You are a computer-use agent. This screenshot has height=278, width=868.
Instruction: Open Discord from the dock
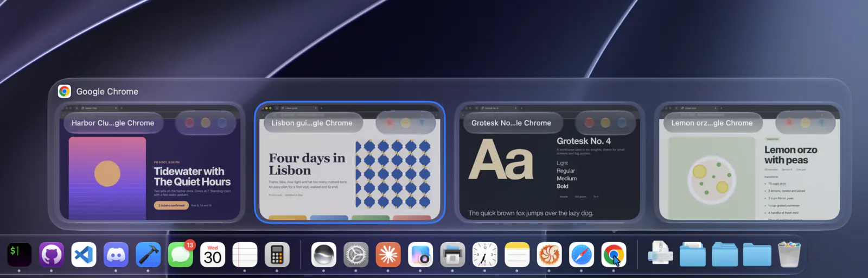pos(116,255)
